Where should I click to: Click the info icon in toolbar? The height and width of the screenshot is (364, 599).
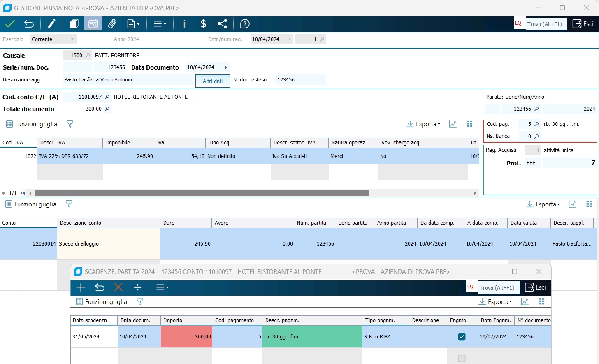pos(184,24)
